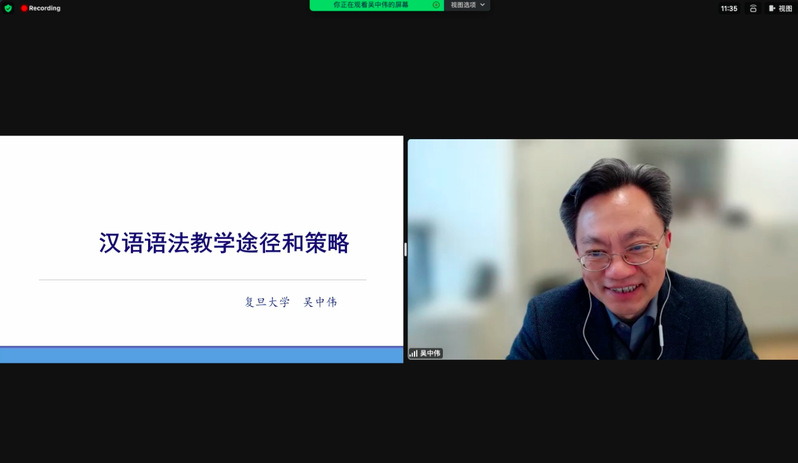Click the 吴中伟 name label on the video
The width and height of the screenshot is (798, 463).
tap(430, 353)
